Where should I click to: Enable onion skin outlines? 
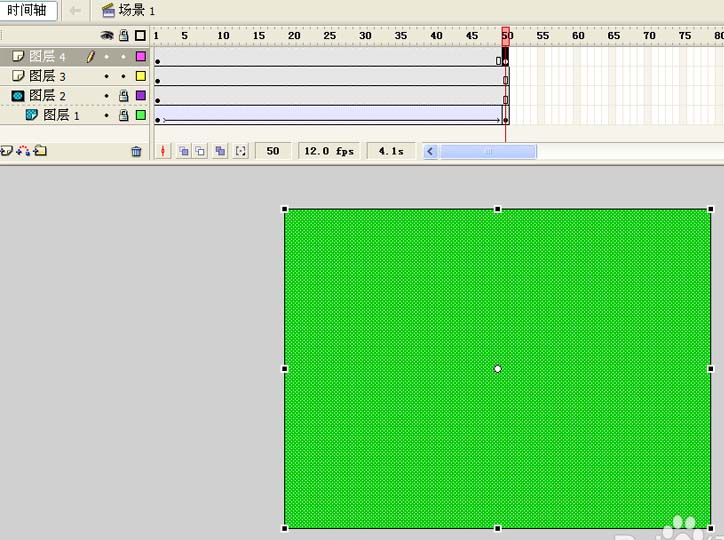200,151
